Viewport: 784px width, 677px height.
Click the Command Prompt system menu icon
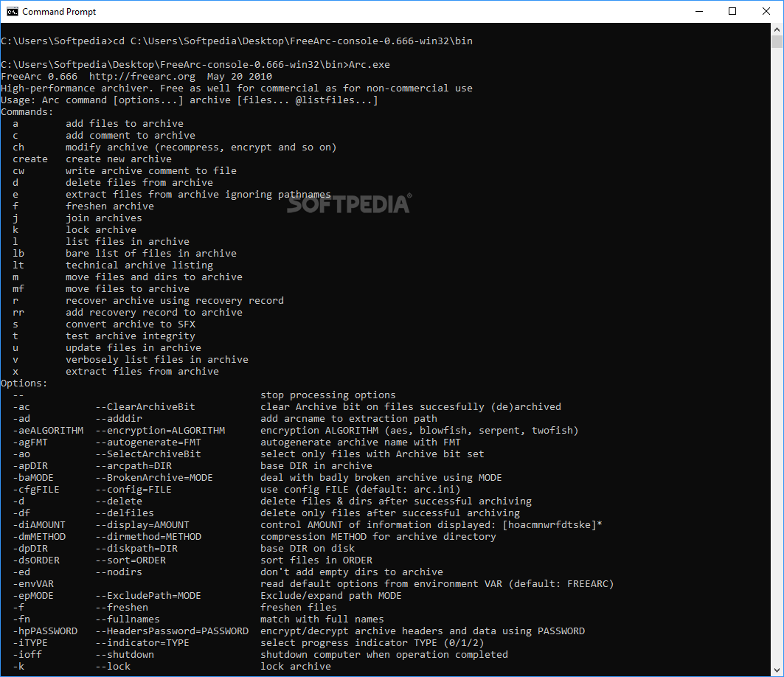(x=12, y=12)
